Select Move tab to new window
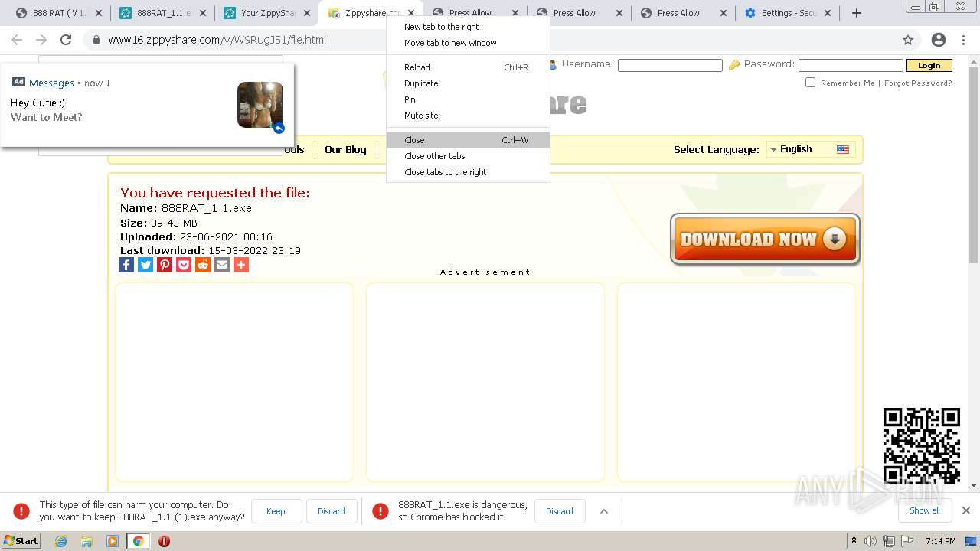This screenshot has height=551, width=980. [468, 43]
